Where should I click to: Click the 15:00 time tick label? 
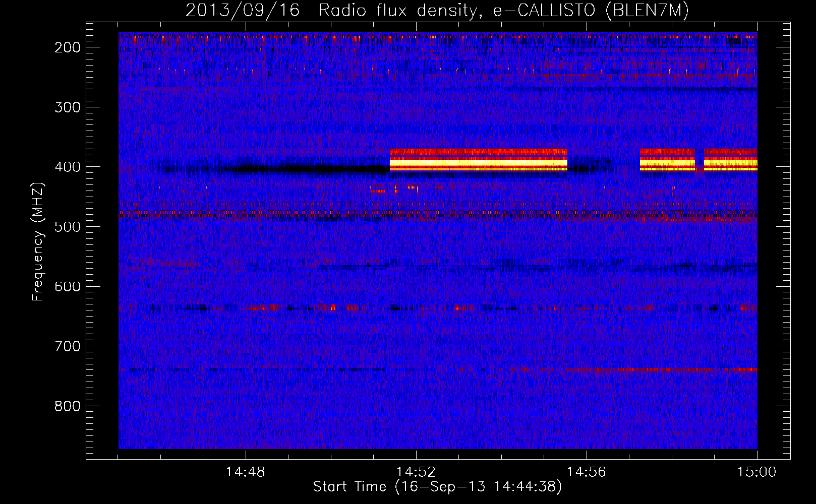pos(756,472)
